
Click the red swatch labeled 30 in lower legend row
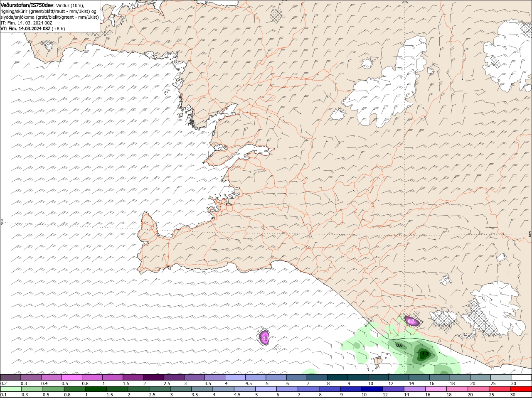(522, 389)
